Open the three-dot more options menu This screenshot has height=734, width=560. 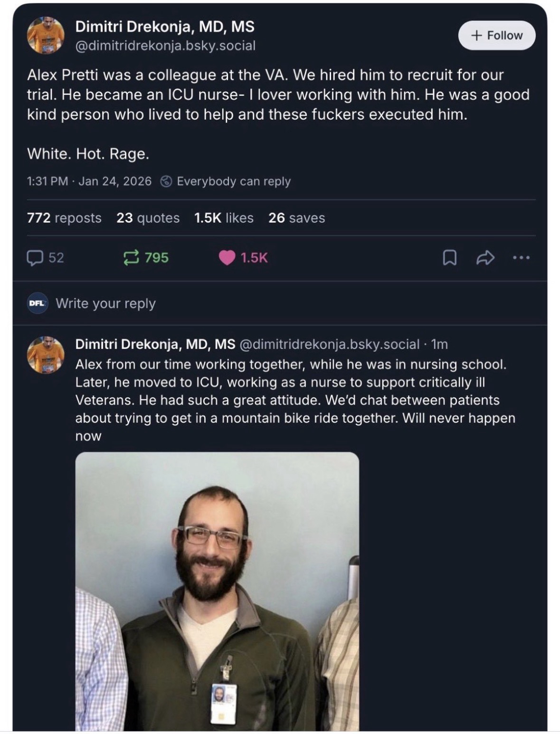click(521, 258)
